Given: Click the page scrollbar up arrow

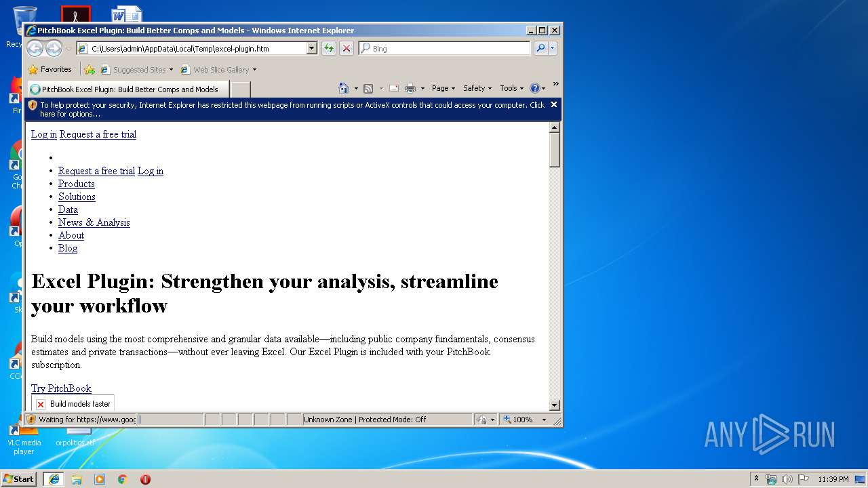Looking at the screenshot, I should (x=554, y=127).
